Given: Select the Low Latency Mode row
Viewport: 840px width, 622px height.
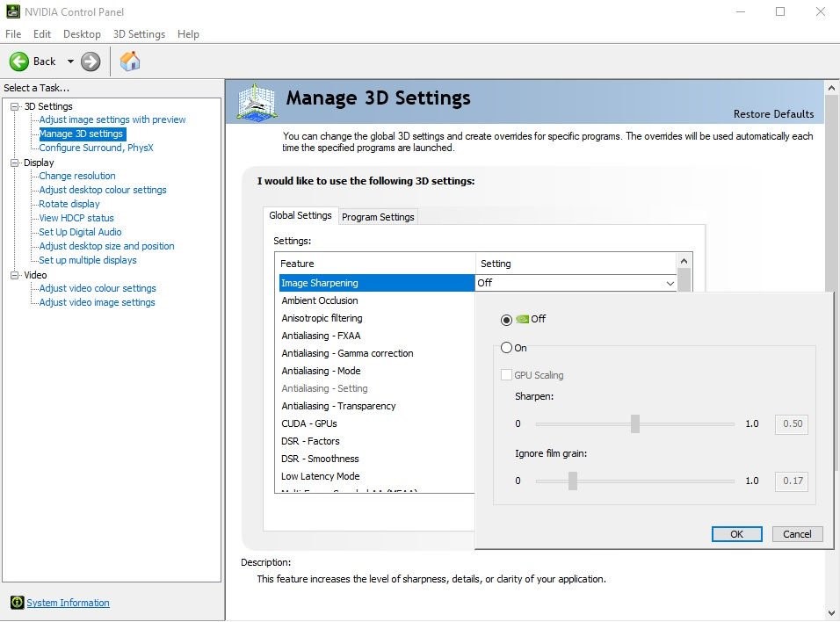Looking at the screenshot, I should click(x=377, y=476).
